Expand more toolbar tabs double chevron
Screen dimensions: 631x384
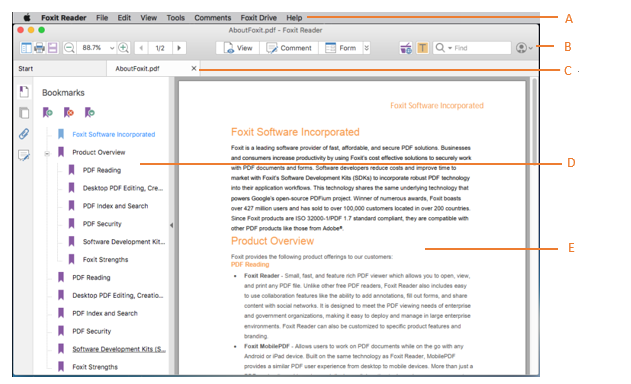click(x=367, y=48)
